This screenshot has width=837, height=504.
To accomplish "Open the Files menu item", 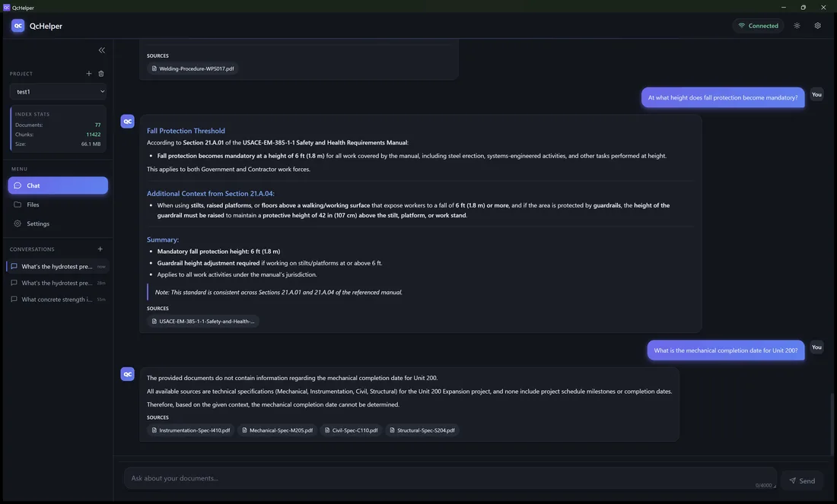I will click(x=58, y=204).
